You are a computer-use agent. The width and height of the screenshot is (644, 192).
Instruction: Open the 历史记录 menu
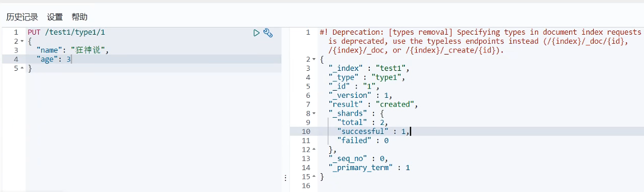[22, 17]
